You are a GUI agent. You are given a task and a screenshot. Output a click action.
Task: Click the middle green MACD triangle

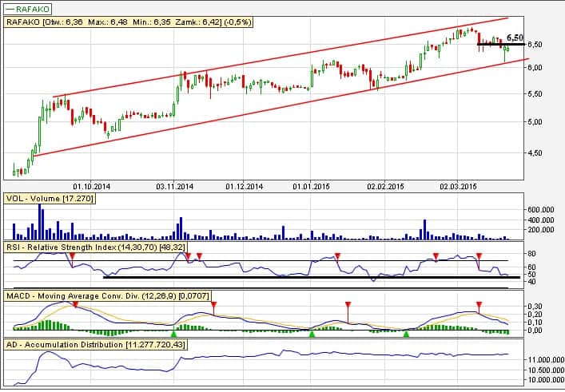(312, 333)
